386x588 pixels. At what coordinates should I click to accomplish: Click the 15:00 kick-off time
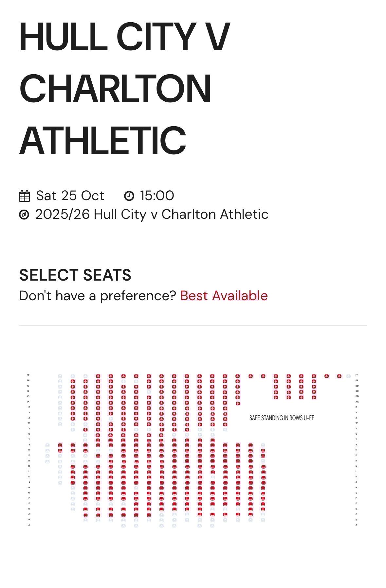157,196
